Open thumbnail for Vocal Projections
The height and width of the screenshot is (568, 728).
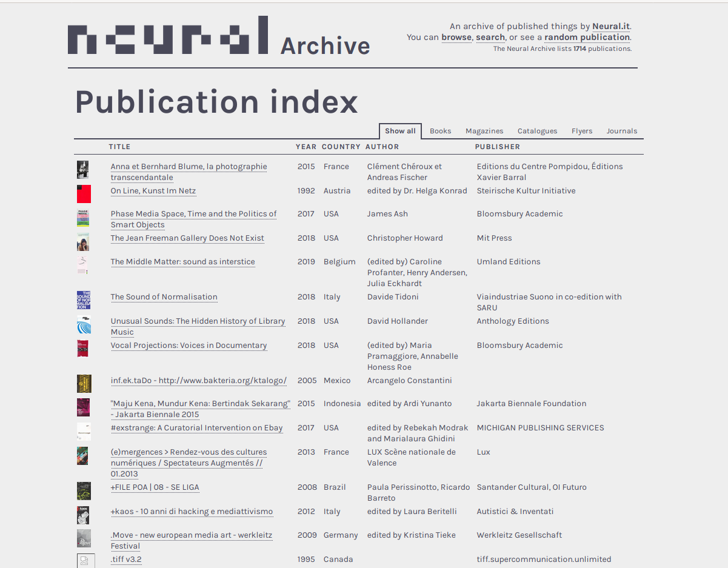click(x=83, y=349)
